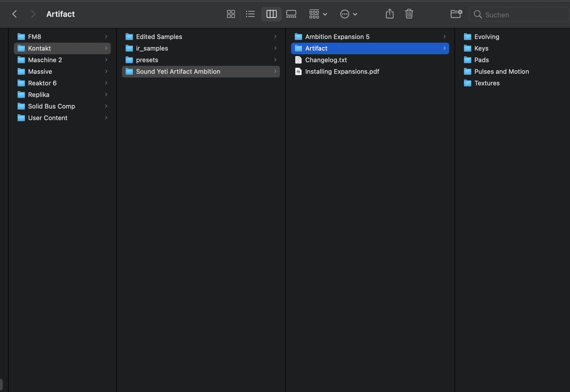The width and height of the screenshot is (570, 392).
Task: Open the Maschine 2 folder
Action: 62,60
